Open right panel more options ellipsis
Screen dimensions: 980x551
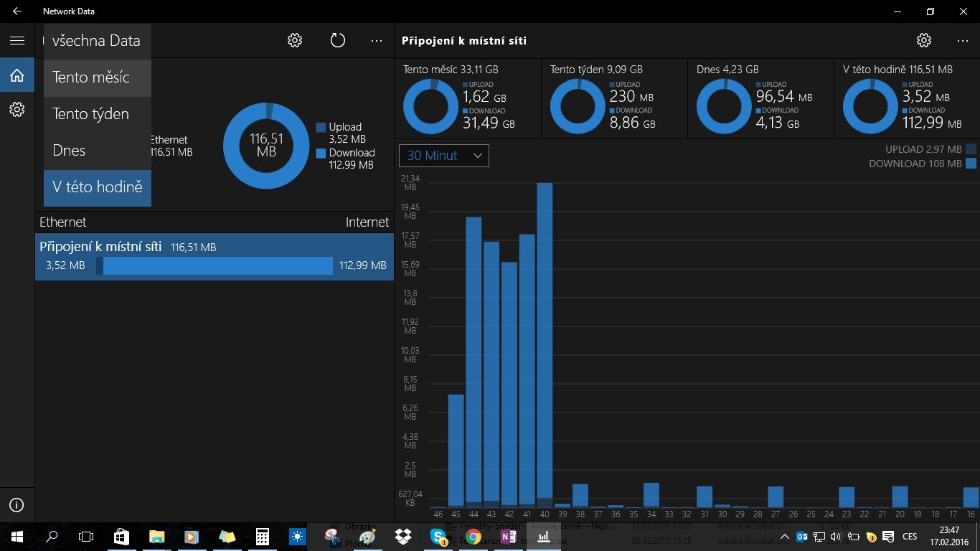click(963, 41)
